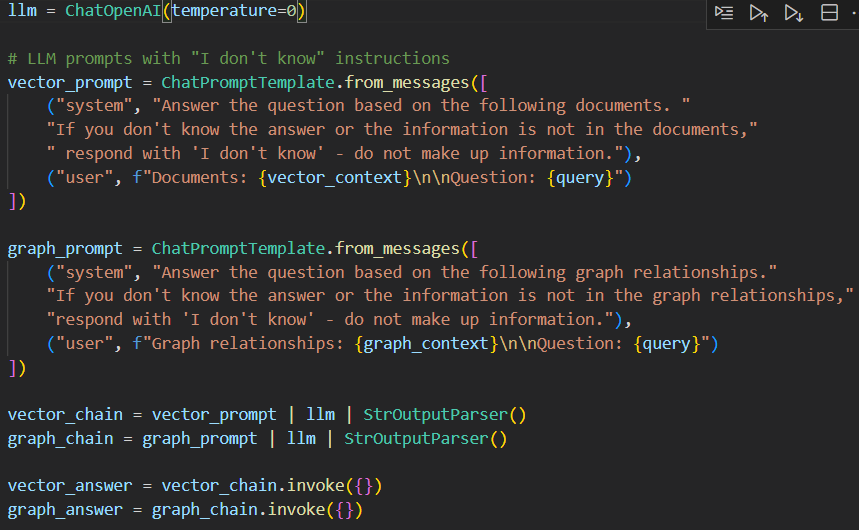
Task: Click "not in the documents," string line
Action: 402,130
